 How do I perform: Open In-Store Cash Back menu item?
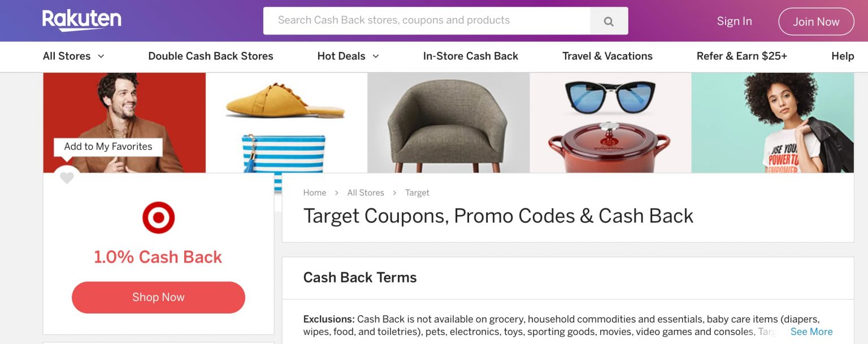(470, 56)
